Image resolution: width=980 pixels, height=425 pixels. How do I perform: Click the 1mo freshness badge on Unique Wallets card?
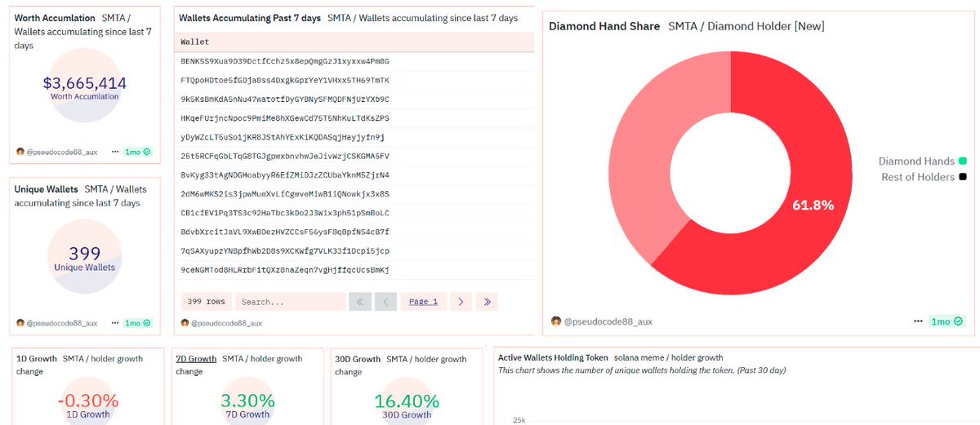pyautogui.click(x=137, y=323)
